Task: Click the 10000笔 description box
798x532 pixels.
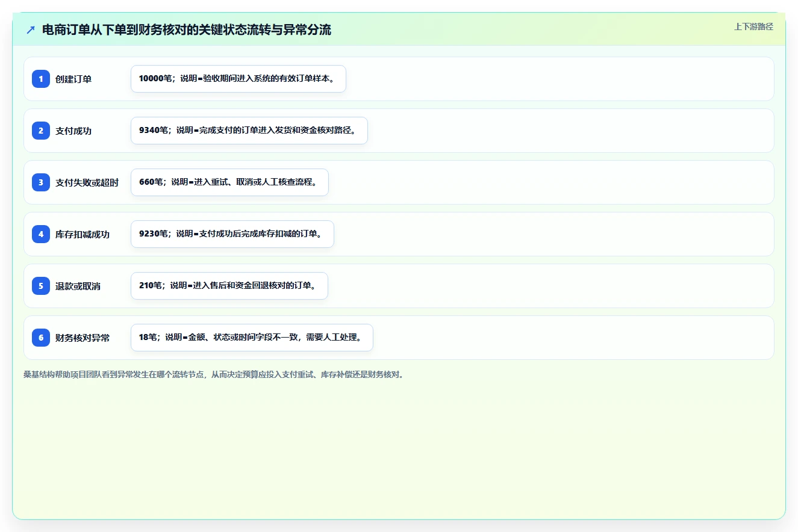Action: click(x=238, y=79)
